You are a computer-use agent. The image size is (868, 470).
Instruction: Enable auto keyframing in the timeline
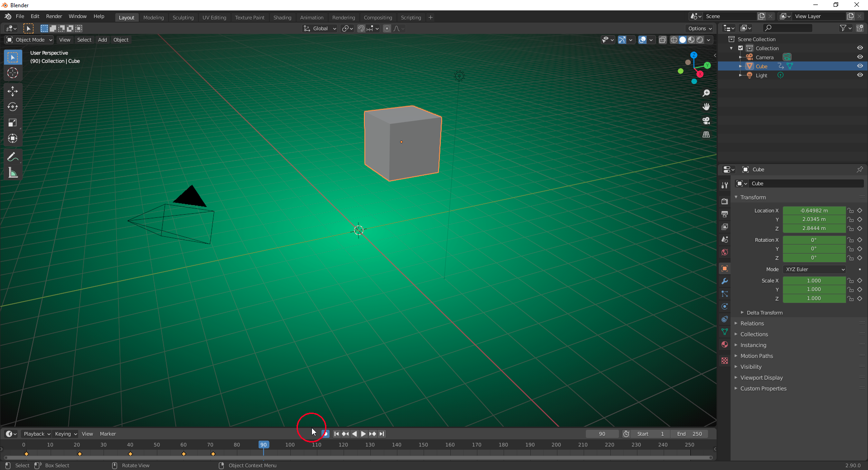(x=325, y=433)
